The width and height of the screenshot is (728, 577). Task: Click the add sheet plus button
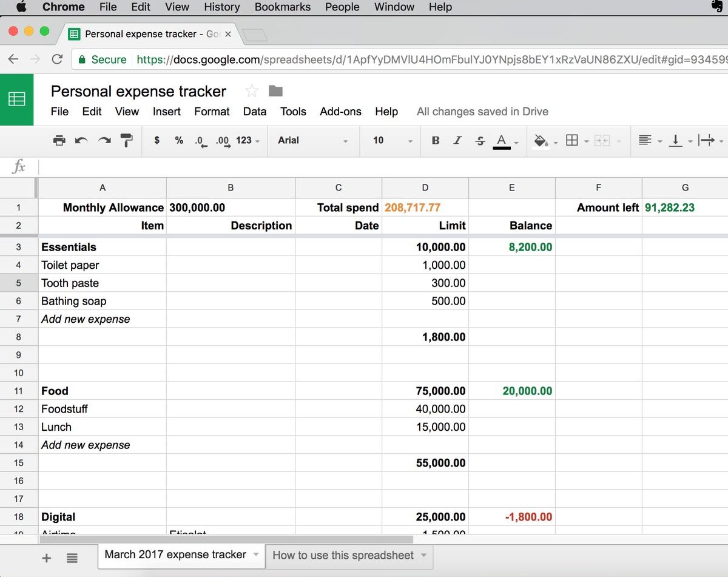tap(46, 558)
